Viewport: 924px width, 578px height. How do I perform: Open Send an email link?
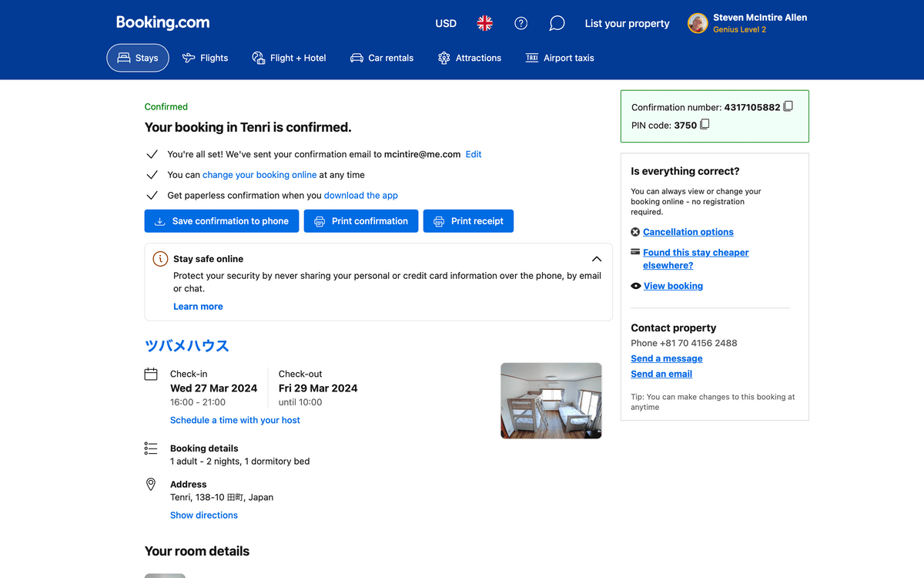661,374
